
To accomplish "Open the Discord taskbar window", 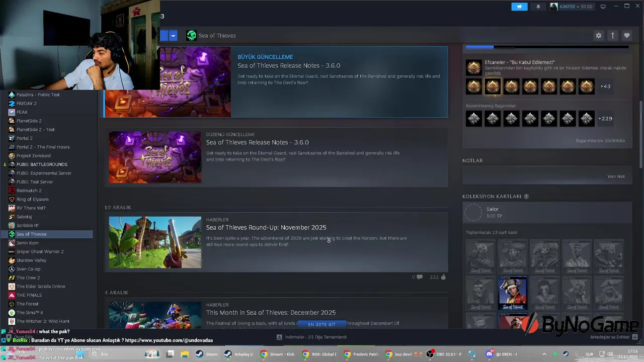I will pos(501,354).
